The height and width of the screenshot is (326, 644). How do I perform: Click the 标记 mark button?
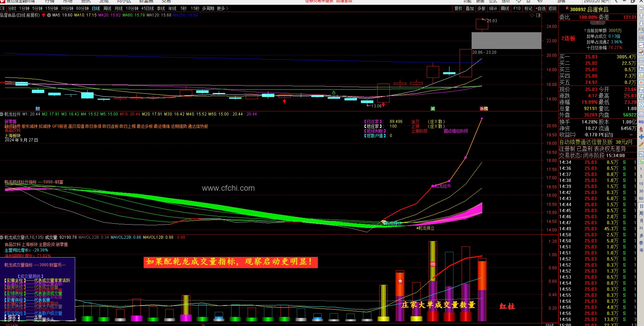(528, 8)
